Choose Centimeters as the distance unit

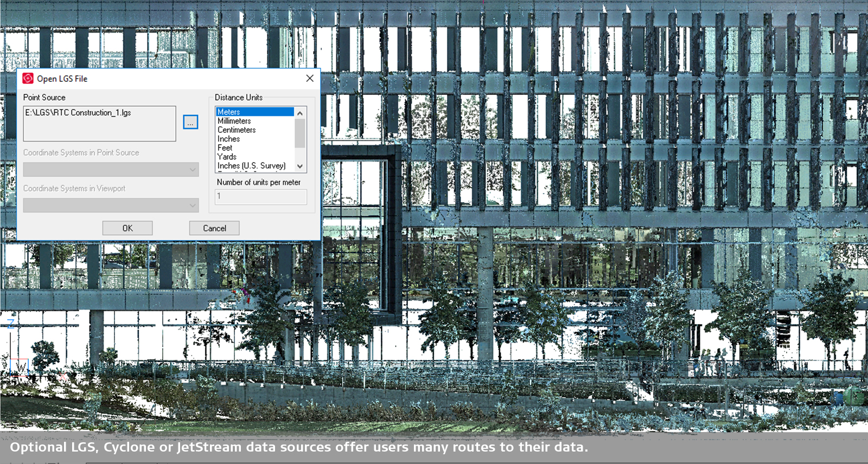237,130
